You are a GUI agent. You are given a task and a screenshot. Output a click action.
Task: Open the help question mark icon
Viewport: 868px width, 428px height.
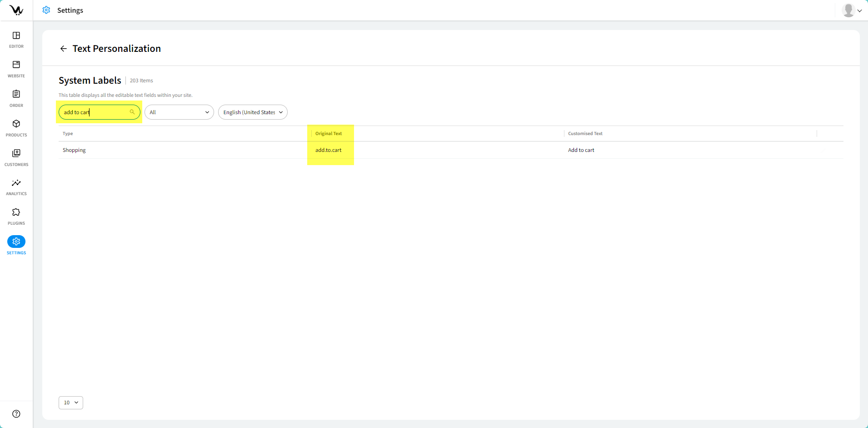click(x=16, y=413)
